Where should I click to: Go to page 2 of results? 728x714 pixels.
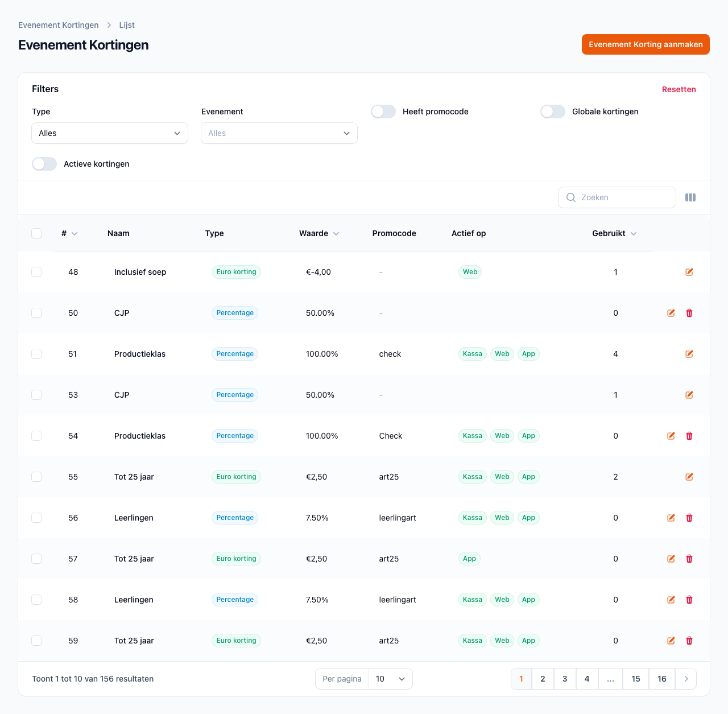(543, 679)
